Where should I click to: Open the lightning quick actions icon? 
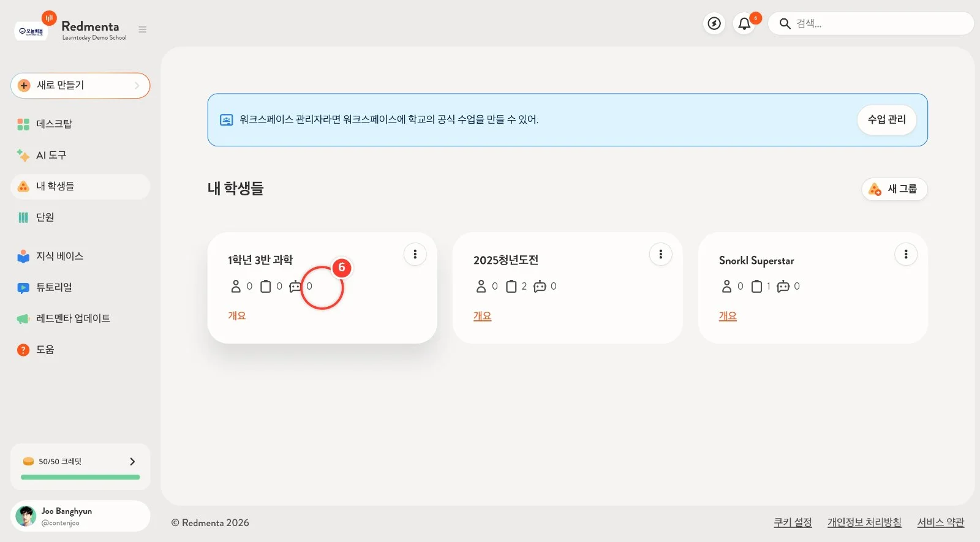pyautogui.click(x=714, y=23)
